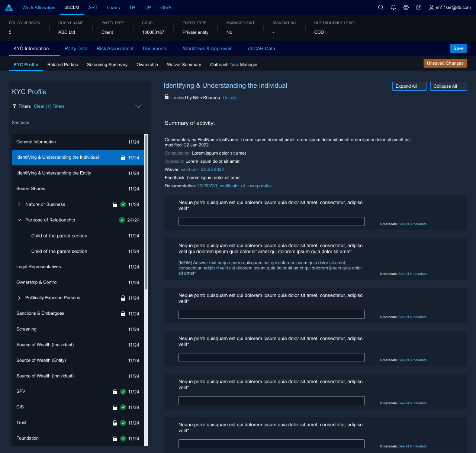Expand the Politically Exposed Persons section
Viewport: 476px width, 453px height.
[19, 298]
